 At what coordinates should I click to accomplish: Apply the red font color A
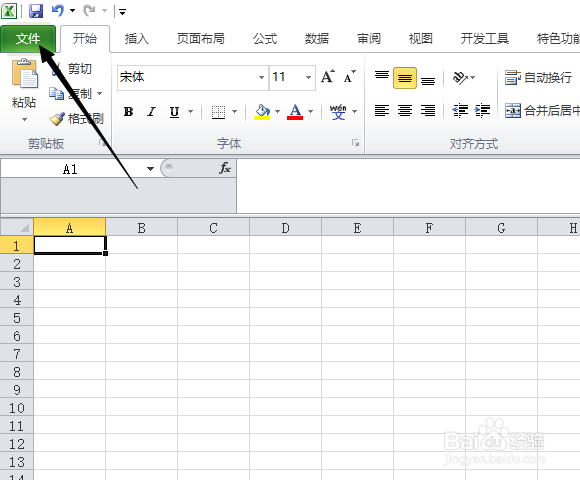(295, 111)
